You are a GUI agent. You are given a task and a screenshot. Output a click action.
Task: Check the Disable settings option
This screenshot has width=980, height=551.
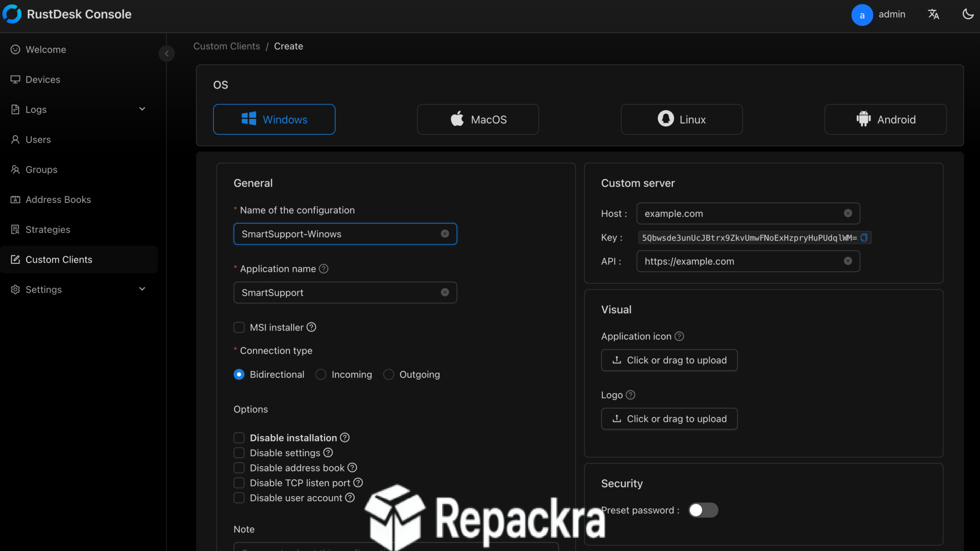(239, 453)
